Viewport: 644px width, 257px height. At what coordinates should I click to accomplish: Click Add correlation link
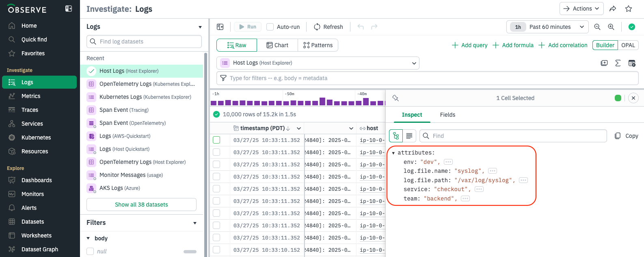[563, 45]
